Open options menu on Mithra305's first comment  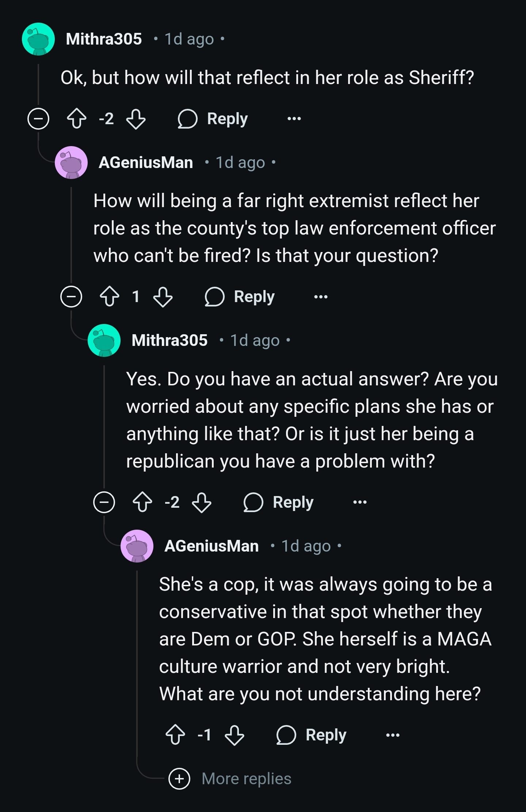point(294,119)
